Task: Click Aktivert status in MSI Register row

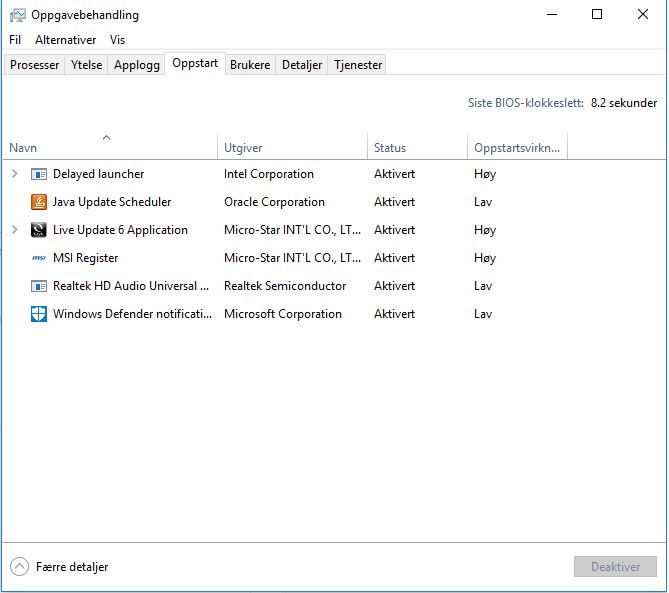Action: (x=394, y=258)
